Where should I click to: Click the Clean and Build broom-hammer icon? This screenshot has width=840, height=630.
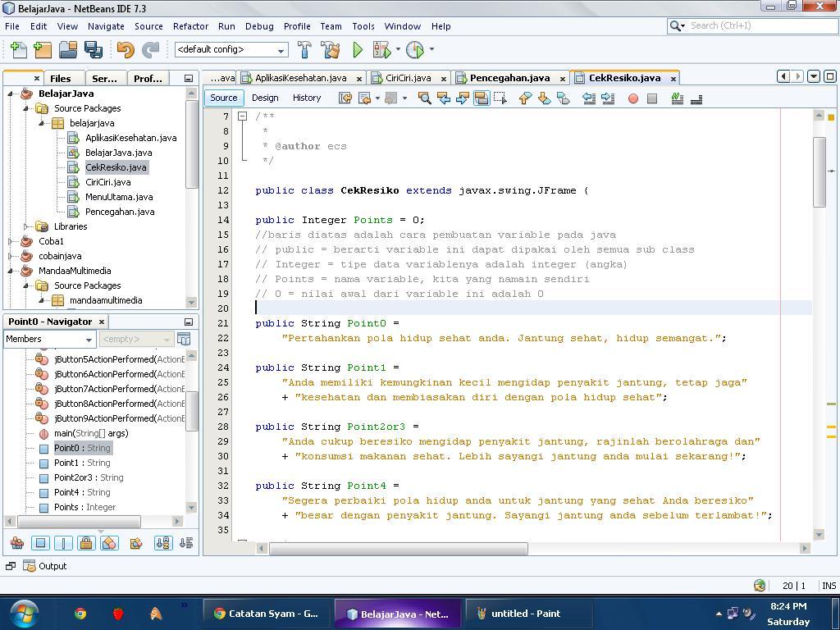pyautogui.click(x=331, y=50)
